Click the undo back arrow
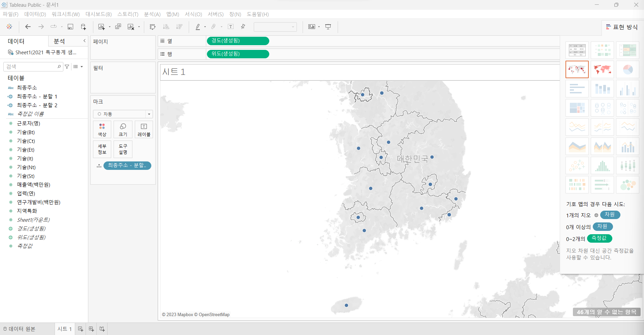The image size is (644, 335). click(28, 27)
